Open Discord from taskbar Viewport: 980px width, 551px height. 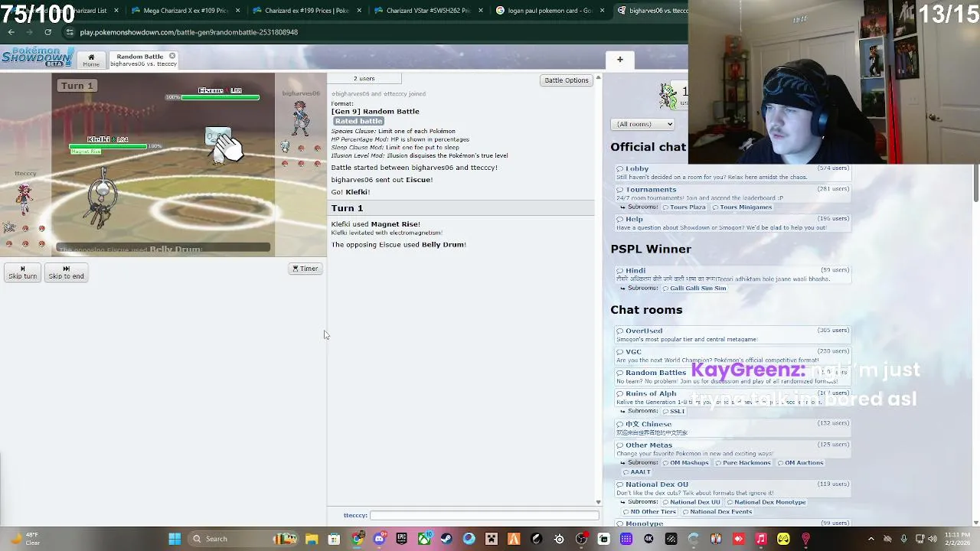tap(379, 539)
